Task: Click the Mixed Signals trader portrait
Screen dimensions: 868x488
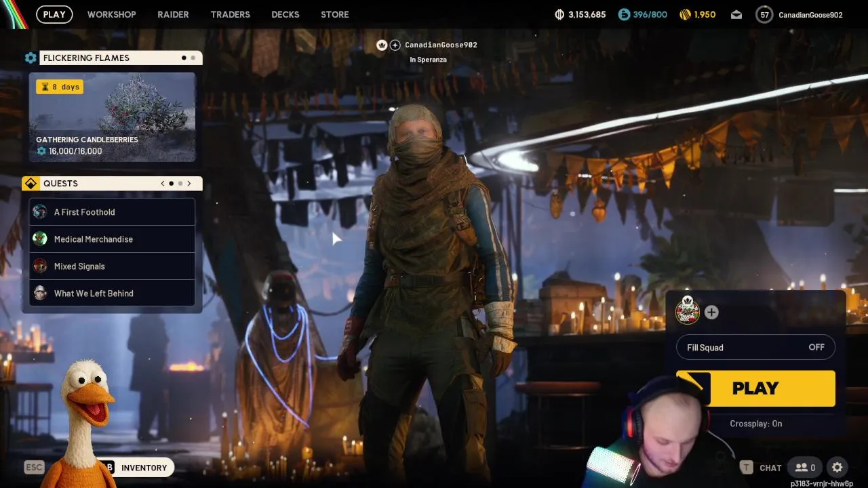Action: tap(40, 266)
